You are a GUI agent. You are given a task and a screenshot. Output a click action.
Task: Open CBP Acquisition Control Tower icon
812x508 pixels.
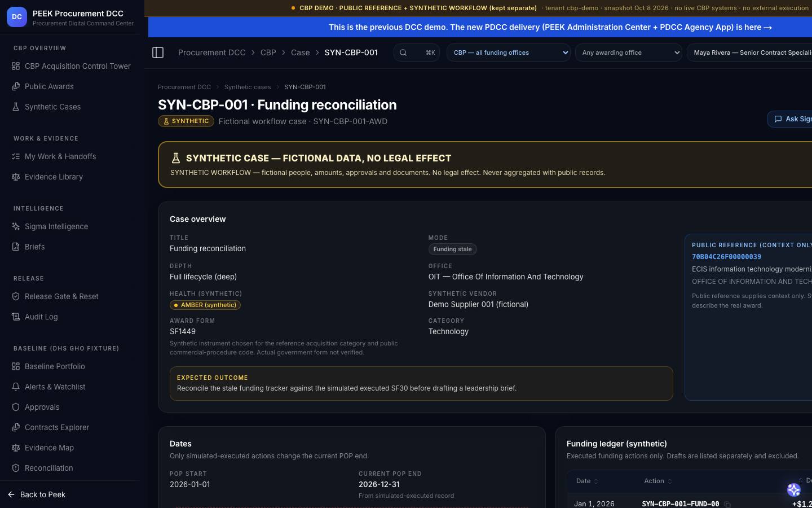point(16,66)
